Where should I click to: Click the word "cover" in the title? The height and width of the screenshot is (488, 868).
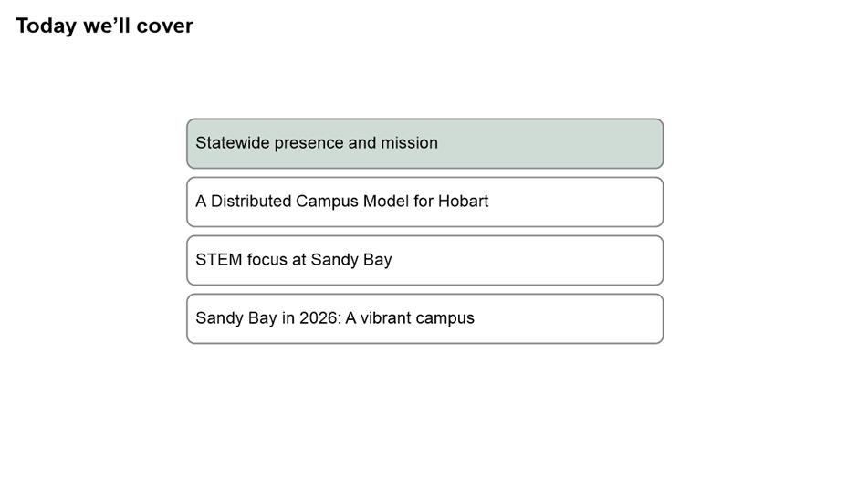click(165, 26)
